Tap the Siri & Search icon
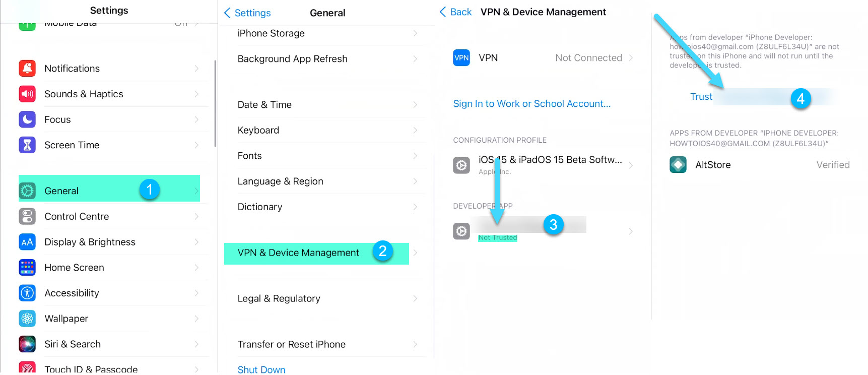Image resolution: width=868 pixels, height=375 pixels. 27,344
